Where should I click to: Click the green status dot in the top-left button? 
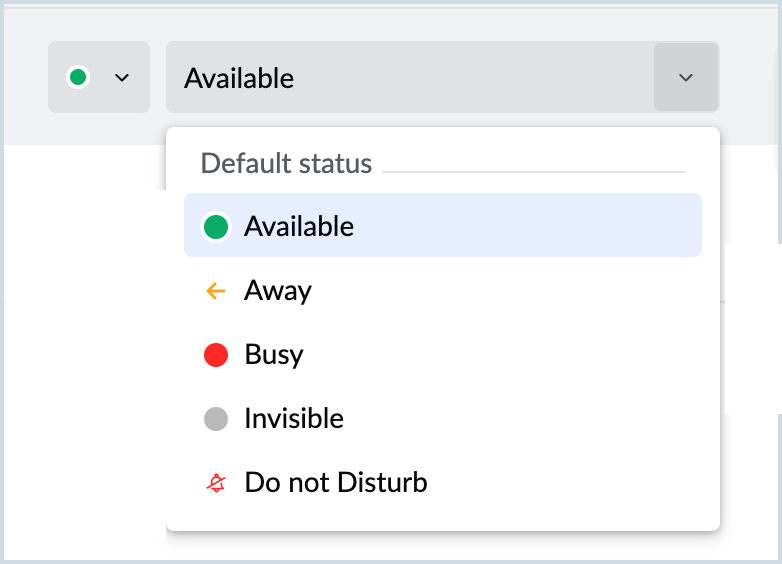click(x=78, y=77)
